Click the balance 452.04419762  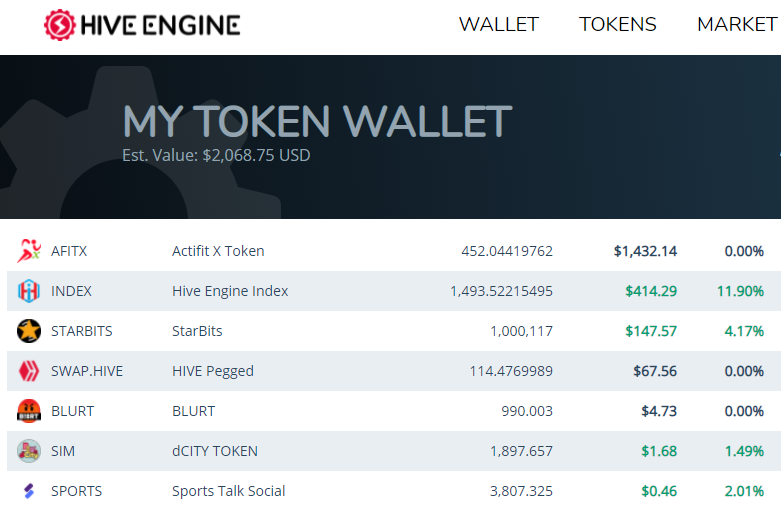pos(507,251)
